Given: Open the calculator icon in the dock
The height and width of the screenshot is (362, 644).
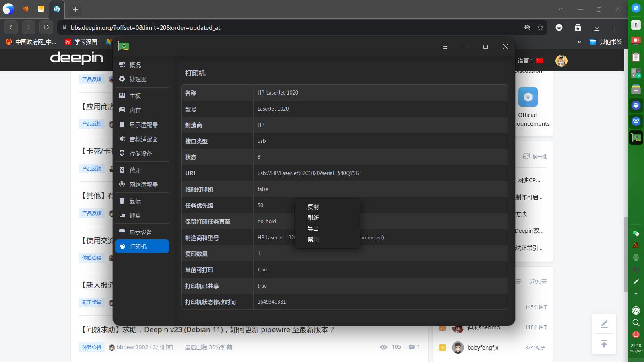Looking at the screenshot, I should click(x=636, y=73).
